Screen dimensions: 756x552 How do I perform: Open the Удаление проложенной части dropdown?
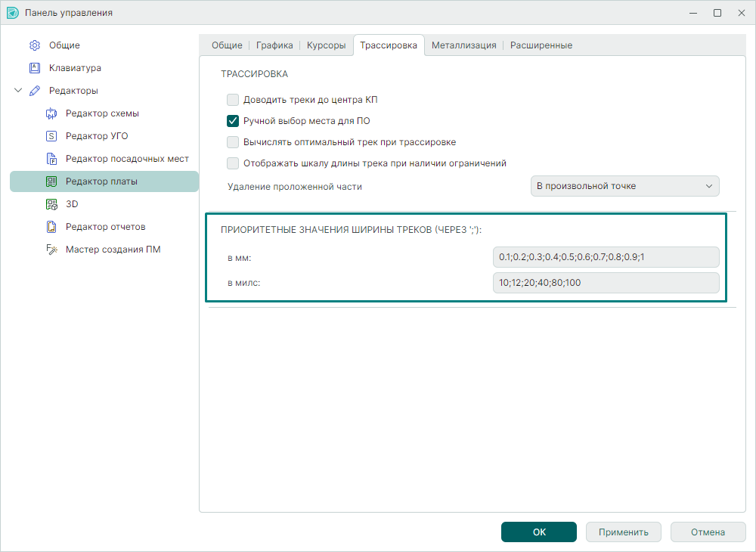click(624, 186)
